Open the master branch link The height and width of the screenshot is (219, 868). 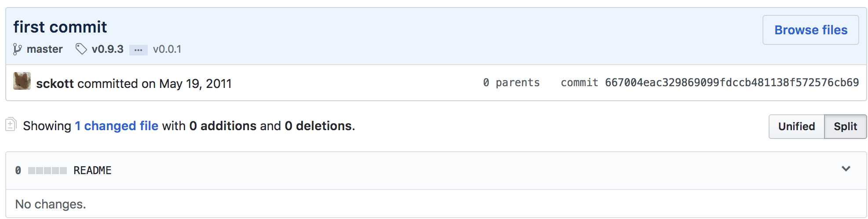(x=44, y=49)
